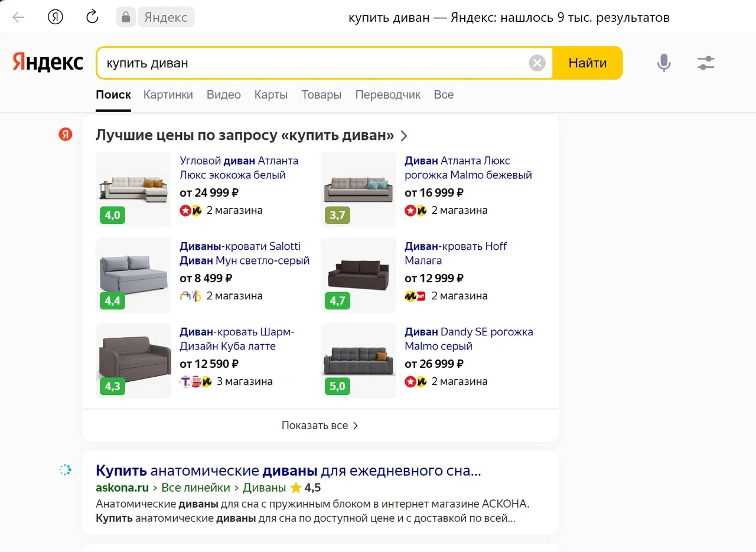Open Шарм-Дизайн Куба латте sofa thumbnail

[133, 361]
